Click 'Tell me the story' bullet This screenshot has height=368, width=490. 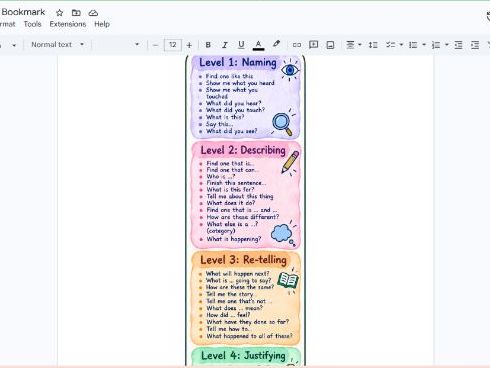point(230,294)
